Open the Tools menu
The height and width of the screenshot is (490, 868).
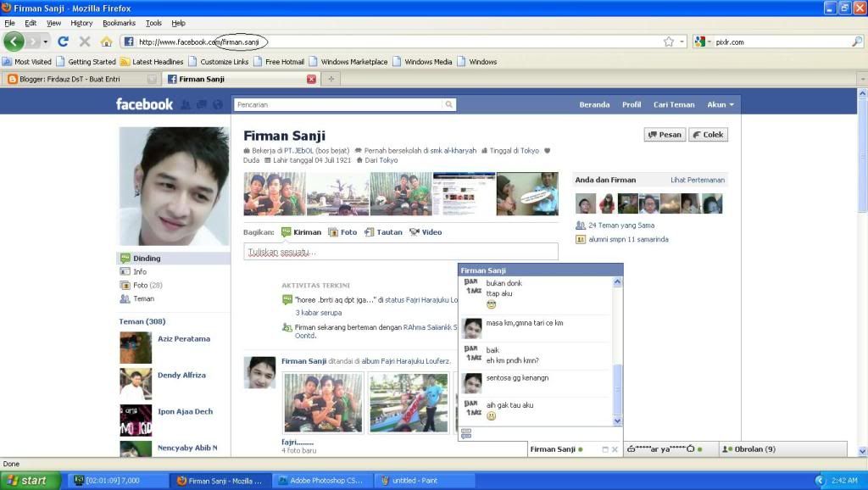click(x=153, y=23)
